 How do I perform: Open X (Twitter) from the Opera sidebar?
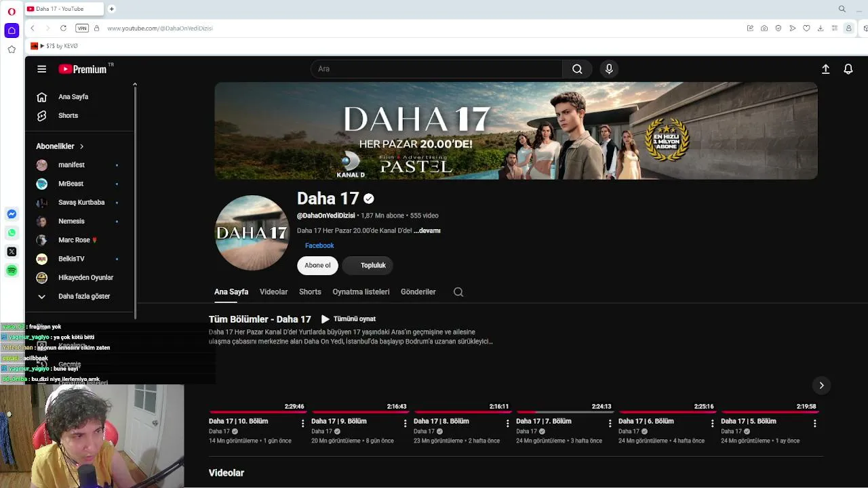click(12, 251)
